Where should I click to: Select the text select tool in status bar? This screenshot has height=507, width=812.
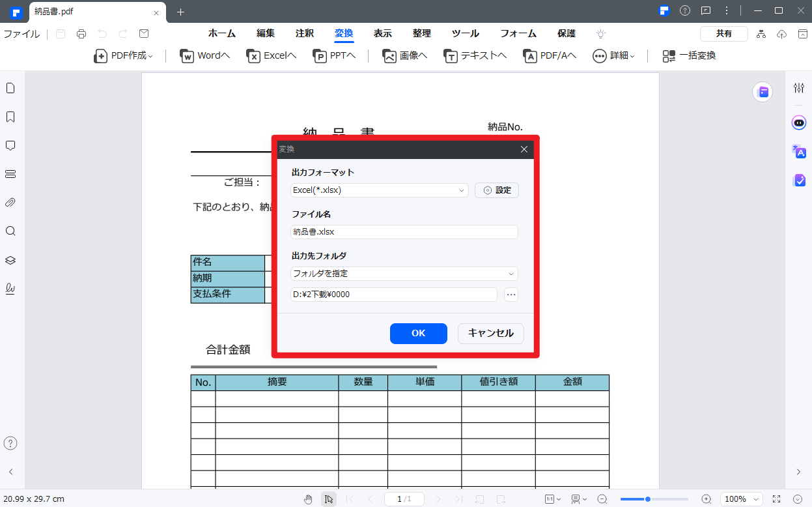[x=329, y=499]
